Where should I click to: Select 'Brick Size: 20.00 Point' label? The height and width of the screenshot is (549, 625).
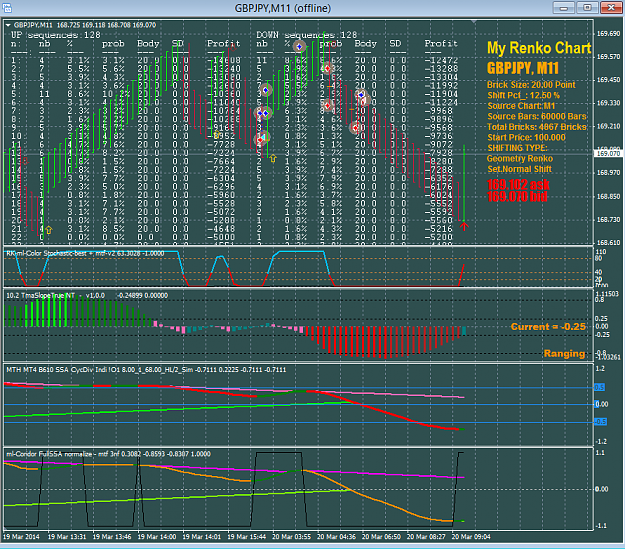531,85
